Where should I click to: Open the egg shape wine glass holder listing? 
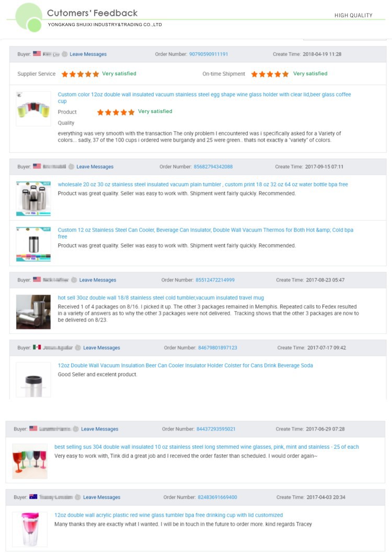204,98
